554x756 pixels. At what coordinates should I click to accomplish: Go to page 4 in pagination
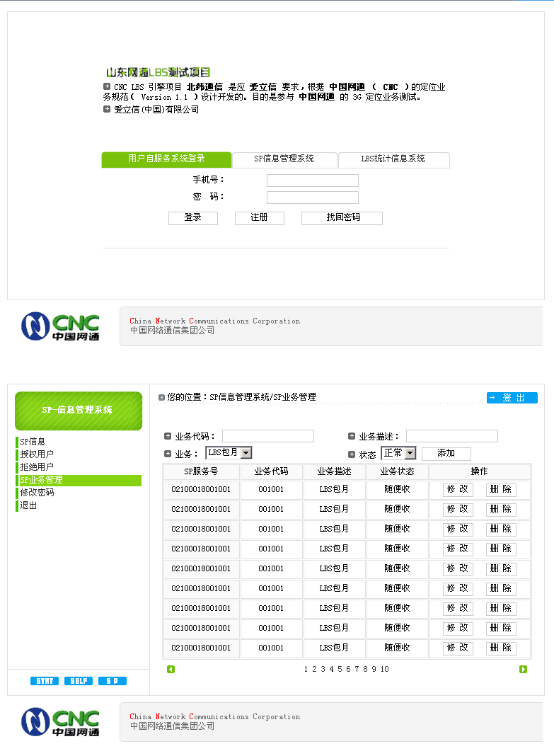pos(331,669)
